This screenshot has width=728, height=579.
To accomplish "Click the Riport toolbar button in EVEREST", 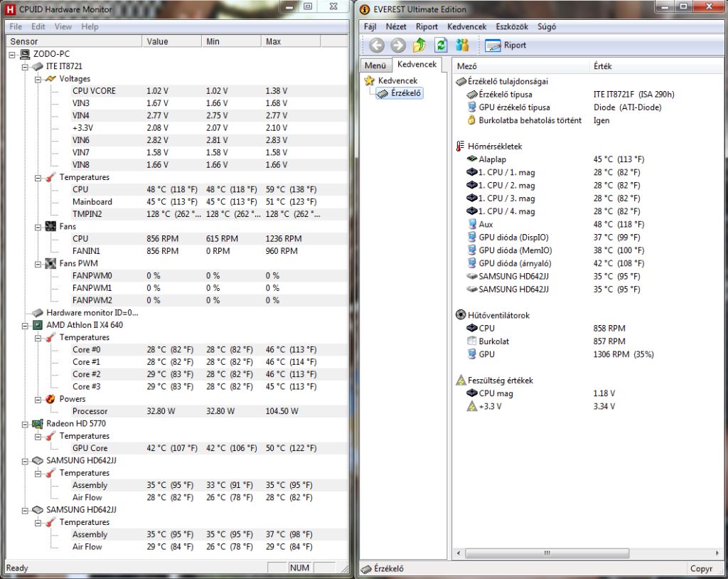I will (505, 45).
